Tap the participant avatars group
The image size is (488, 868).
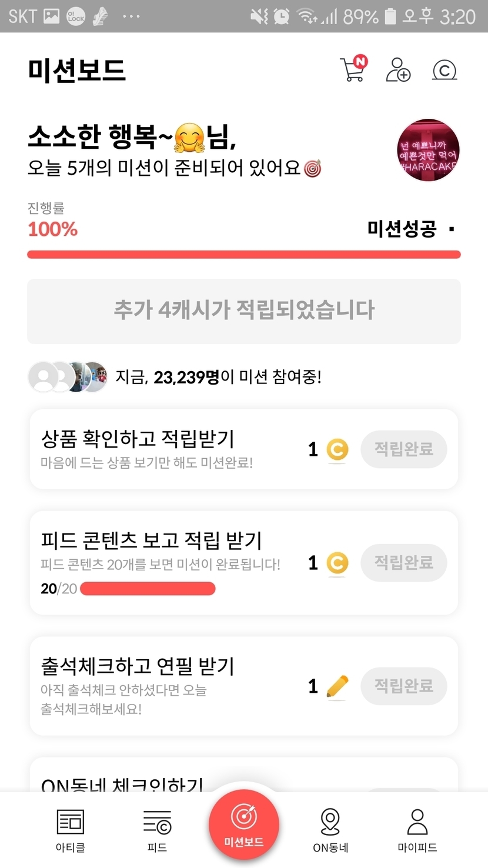tap(68, 377)
